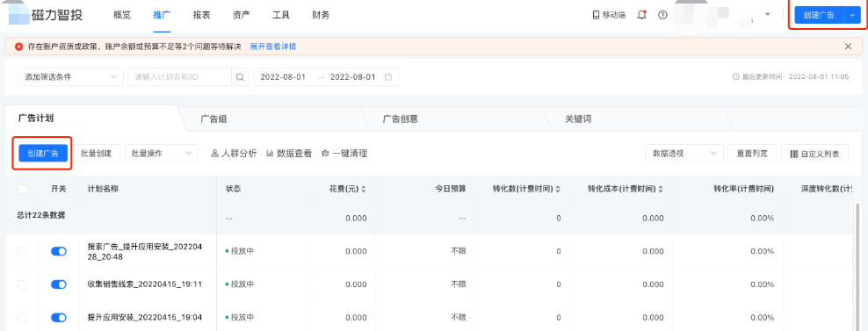Open 资产 in top navigation
The width and height of the screenshot is (868, 331).
(242, 15)
